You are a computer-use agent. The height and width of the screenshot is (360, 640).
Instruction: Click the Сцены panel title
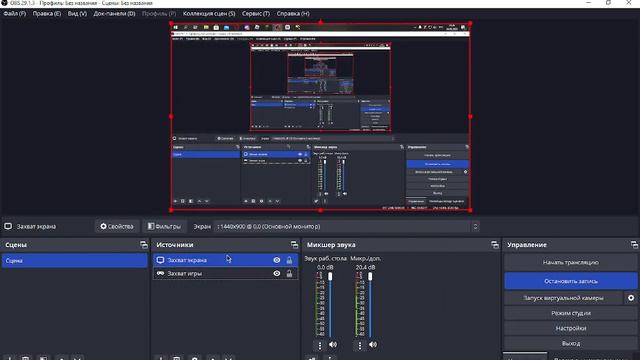pos(16,245)
